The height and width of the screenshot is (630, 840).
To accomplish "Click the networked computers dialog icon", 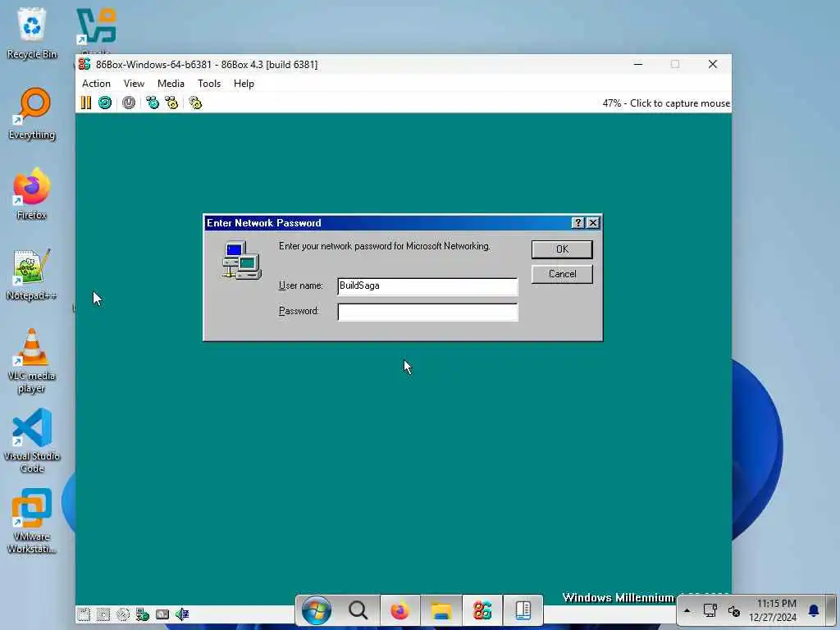I will pos(242,260).
